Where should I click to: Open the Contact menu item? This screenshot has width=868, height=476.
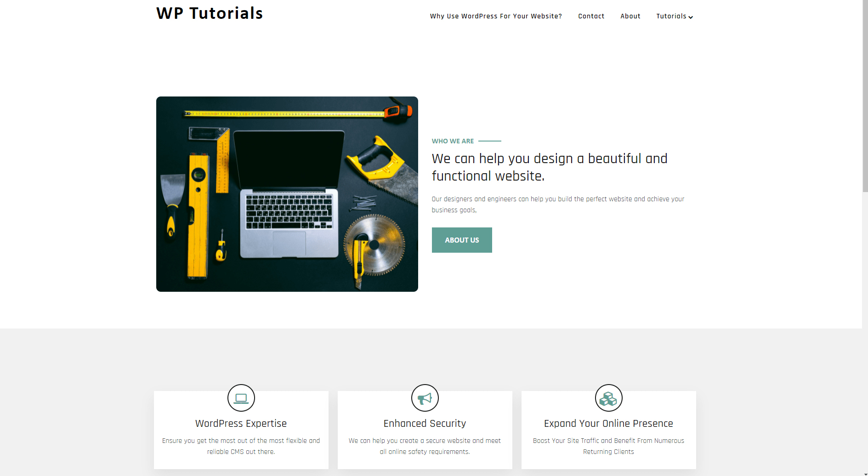591,16
